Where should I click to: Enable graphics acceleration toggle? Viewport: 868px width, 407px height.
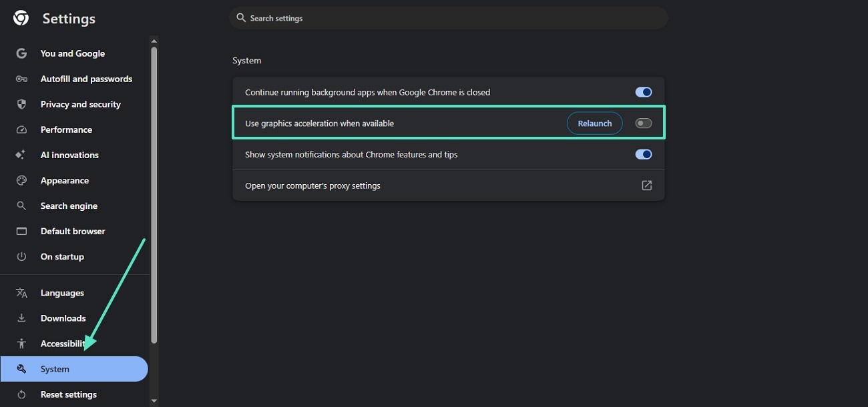pos(643,123)
